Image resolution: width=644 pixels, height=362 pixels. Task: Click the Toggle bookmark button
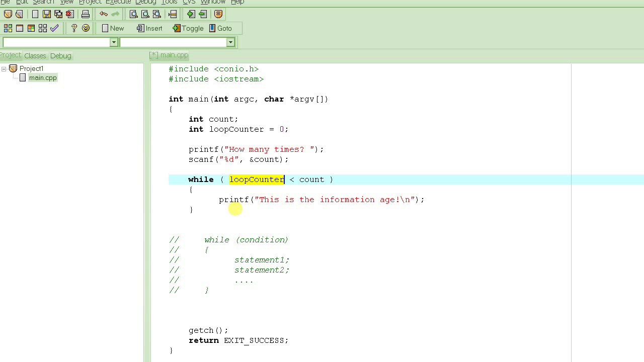(188, 28)
